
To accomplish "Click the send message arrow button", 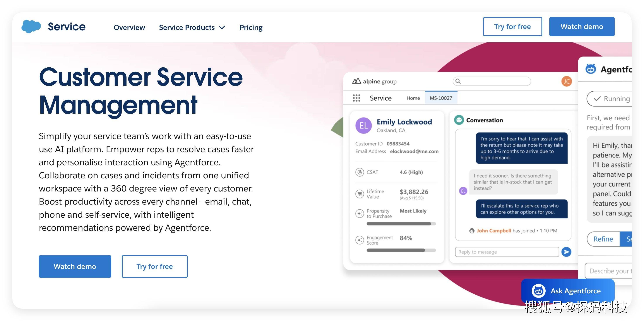I will click(x=566, y=252).
